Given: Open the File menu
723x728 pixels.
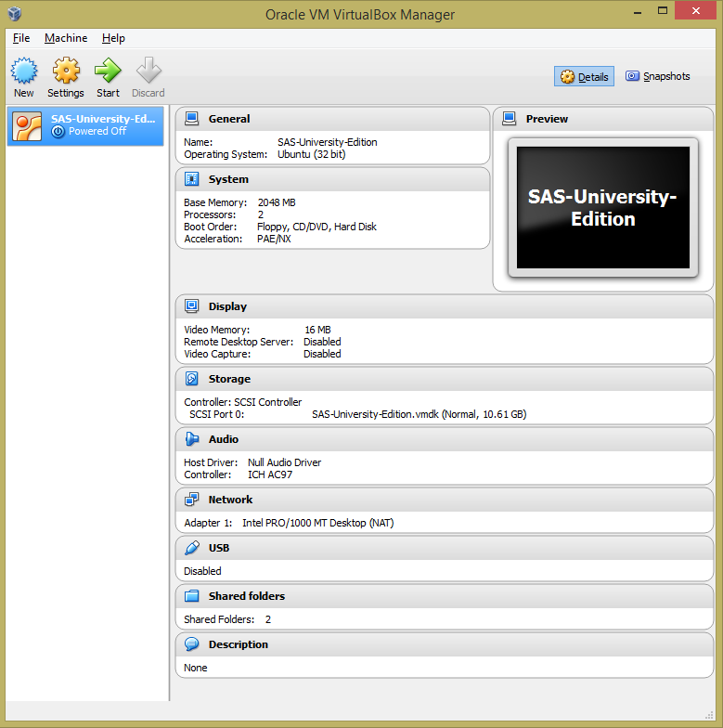Looking at the screenshot, I should [21, 38].
